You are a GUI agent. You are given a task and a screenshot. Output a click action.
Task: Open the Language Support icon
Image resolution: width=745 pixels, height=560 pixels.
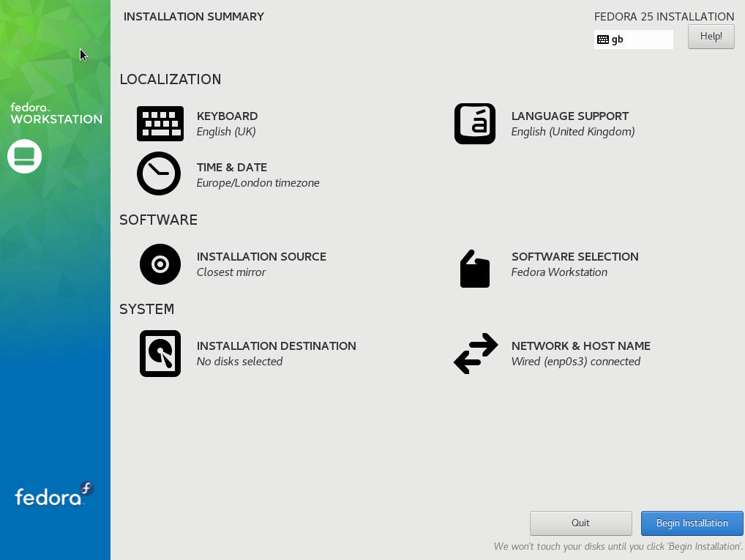[x=475, y=124]
